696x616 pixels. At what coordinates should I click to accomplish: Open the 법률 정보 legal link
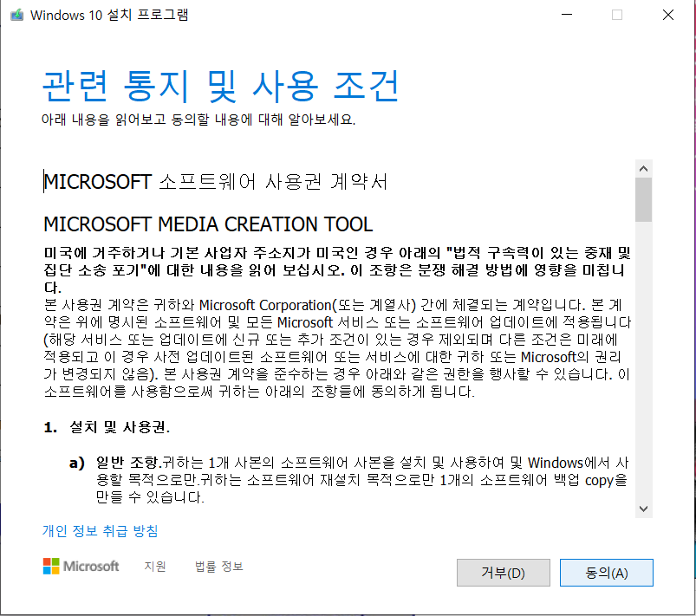[218, 567]
